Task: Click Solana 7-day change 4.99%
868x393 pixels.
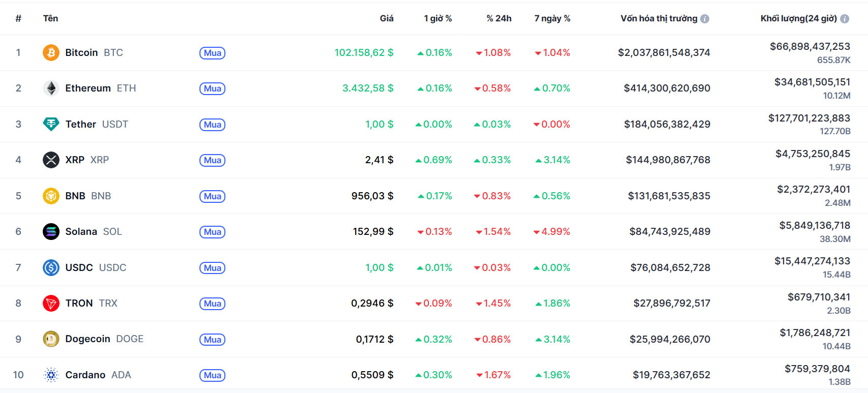Action: pyautogui.click(x=552, y=232)
